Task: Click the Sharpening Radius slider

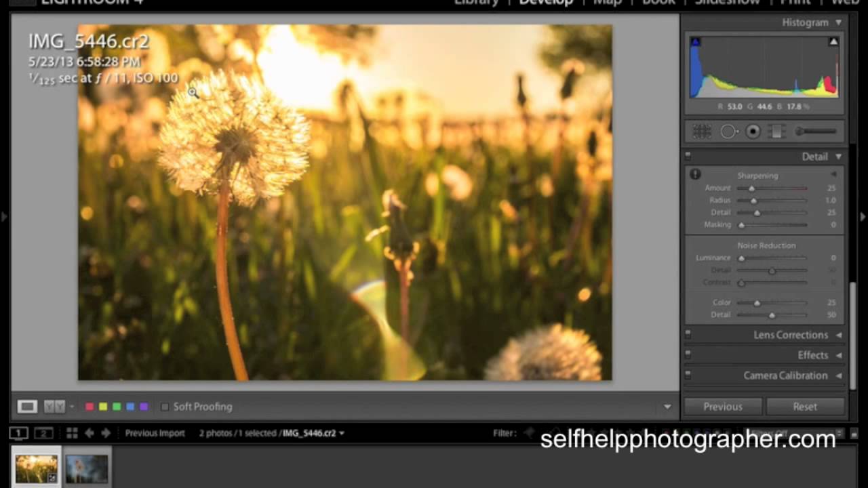Action: [x=772, y=200]
